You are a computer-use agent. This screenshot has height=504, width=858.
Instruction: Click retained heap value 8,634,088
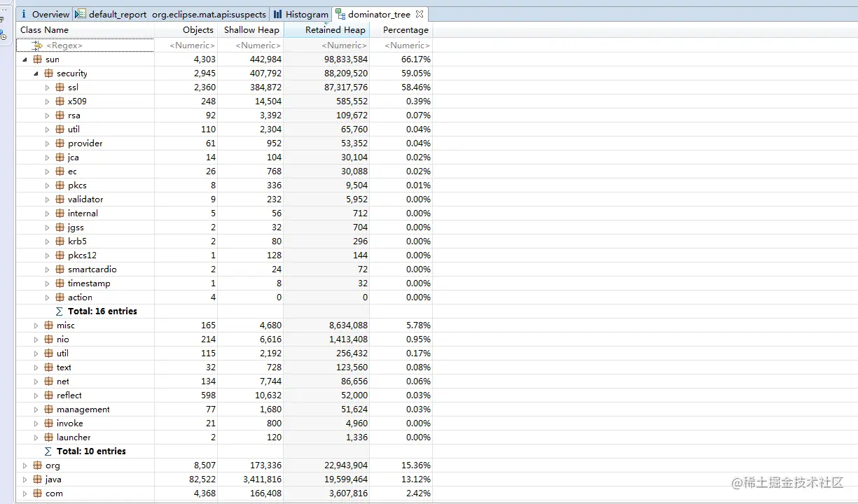pos(348,325)
